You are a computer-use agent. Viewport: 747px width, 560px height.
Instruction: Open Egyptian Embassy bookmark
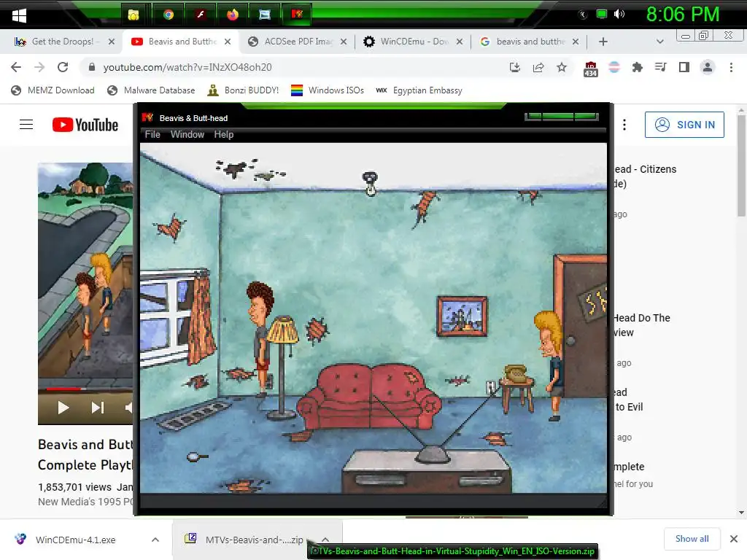coord(419,90)
